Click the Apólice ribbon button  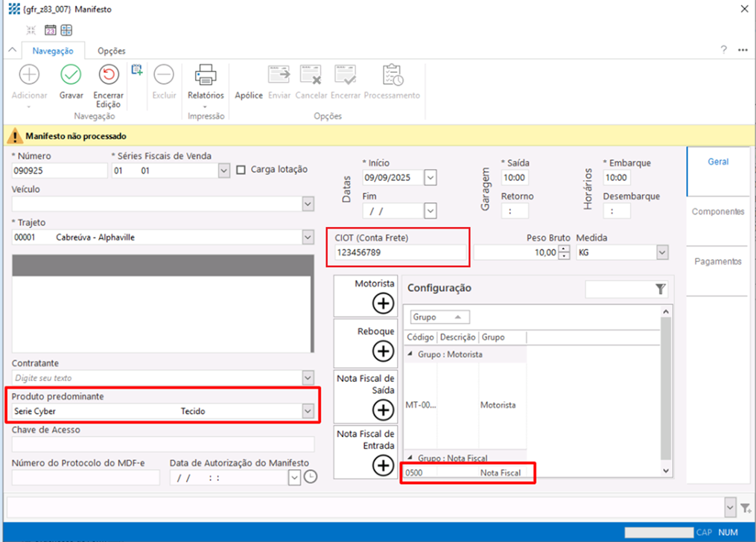tap(249, 95)
